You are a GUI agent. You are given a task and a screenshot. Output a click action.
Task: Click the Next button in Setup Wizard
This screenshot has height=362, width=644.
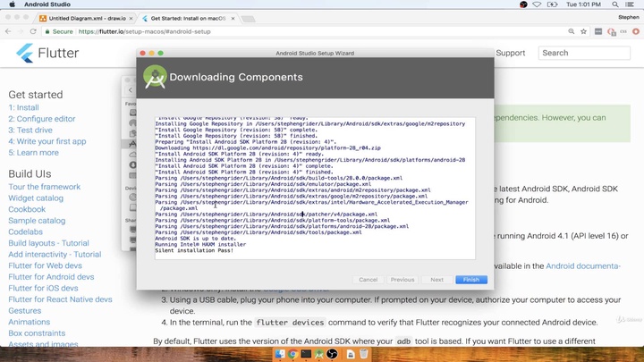(x=437, y=280)
